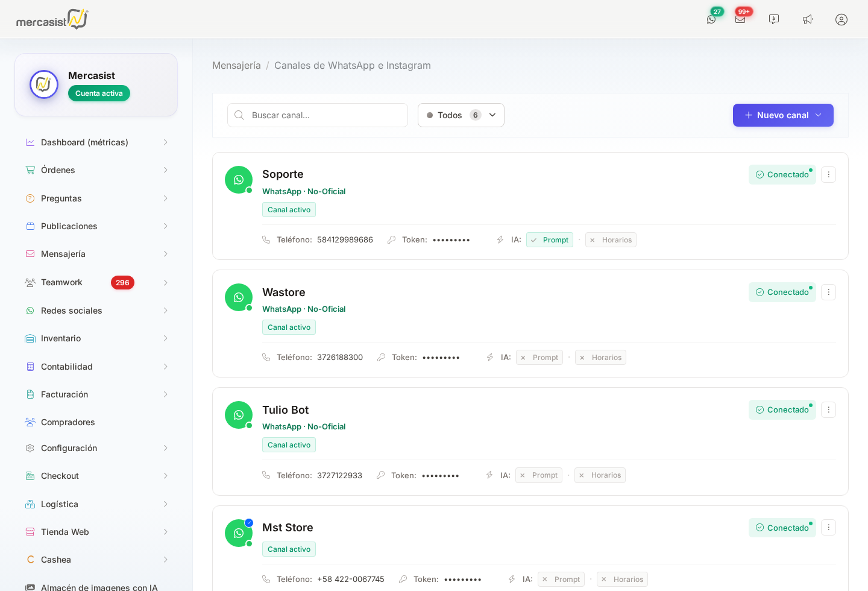Toggle the Prompt AI chip for Wastore
This screenshot has height=591, width=868.
[539, 358]
